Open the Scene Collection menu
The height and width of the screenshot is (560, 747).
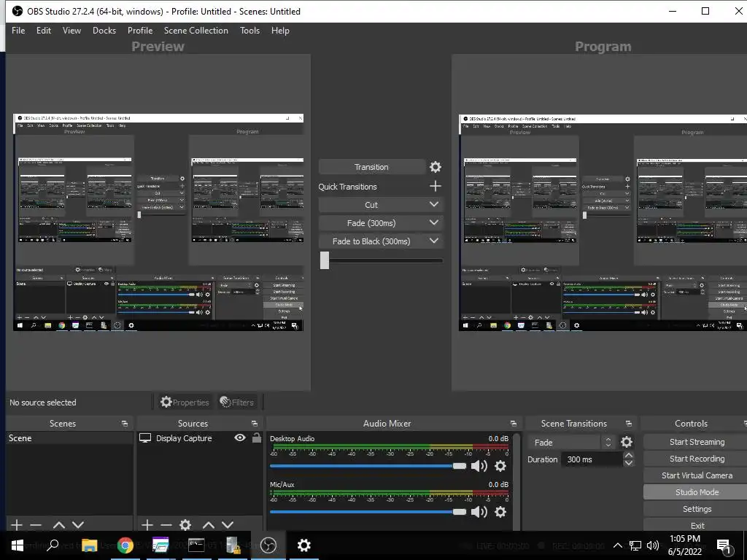[196, 31]
